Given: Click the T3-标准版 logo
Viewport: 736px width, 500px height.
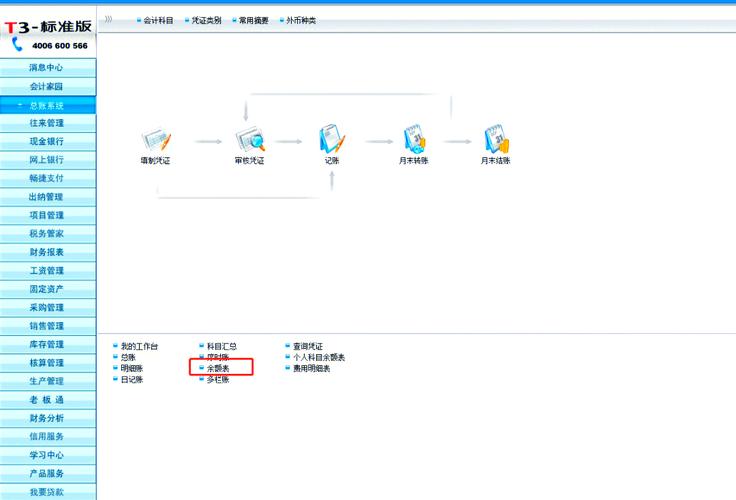Looking at the screenshot, I should tap(48, 27).
